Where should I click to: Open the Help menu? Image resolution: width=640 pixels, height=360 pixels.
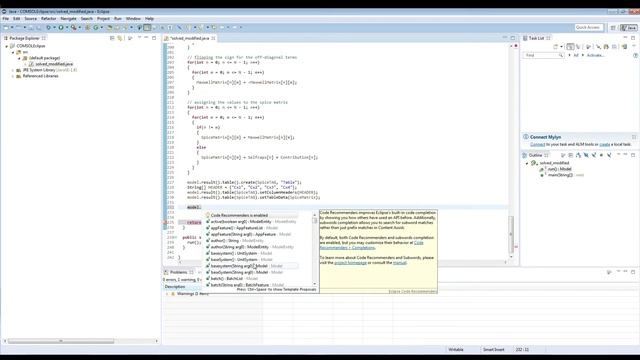click(x=149, y=19)
